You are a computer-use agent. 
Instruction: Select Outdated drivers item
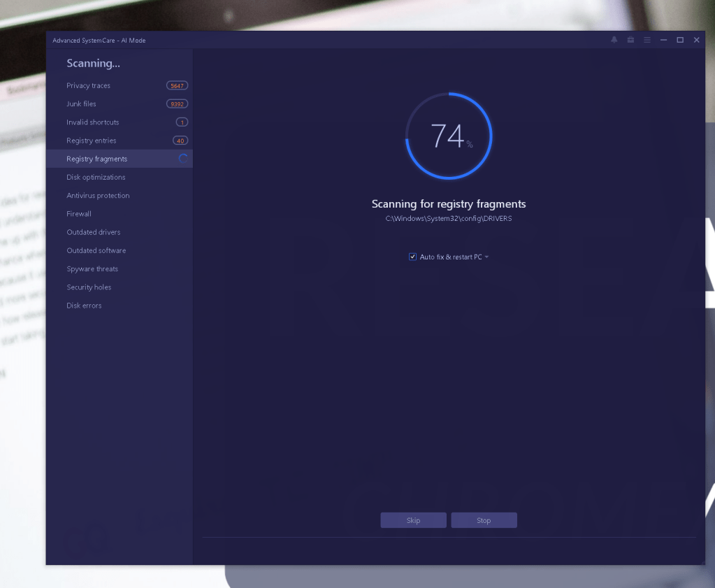coord(120,232)
